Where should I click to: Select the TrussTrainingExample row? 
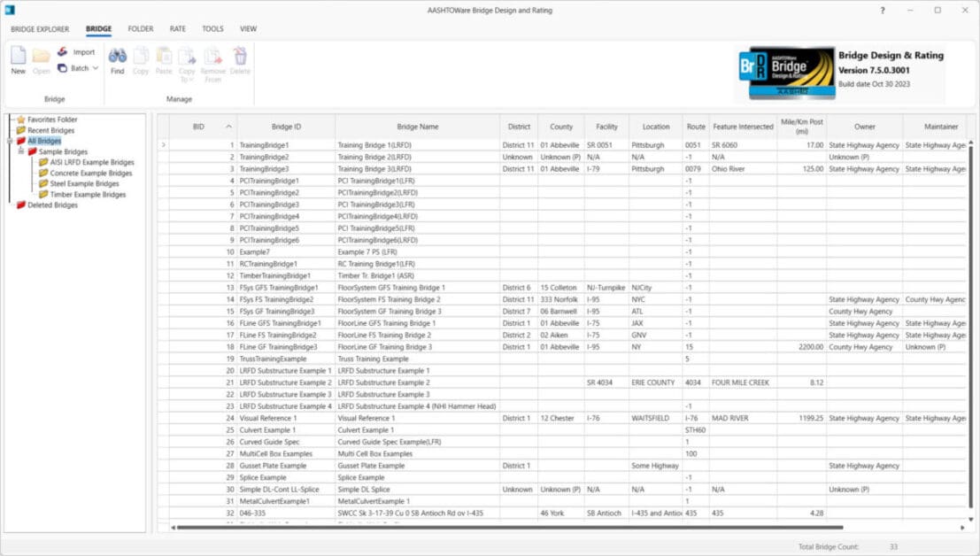coord(562,359)
